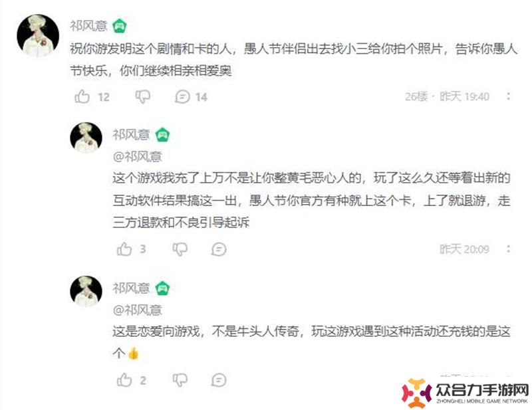Open more options for the 20:09 reply
The width and height of the screenshot is (532, 410).
pos(508,249)
